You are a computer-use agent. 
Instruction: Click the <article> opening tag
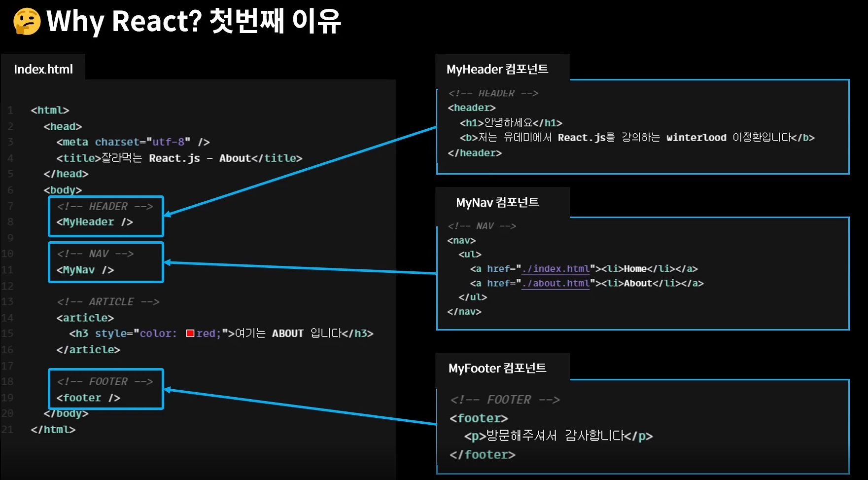85,318
